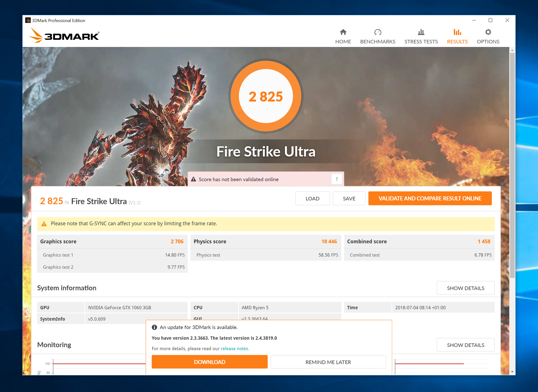This screenshot has width=538, height=392.
Task: Click Validate and Compare Result Online
Action: pos(430,198)
